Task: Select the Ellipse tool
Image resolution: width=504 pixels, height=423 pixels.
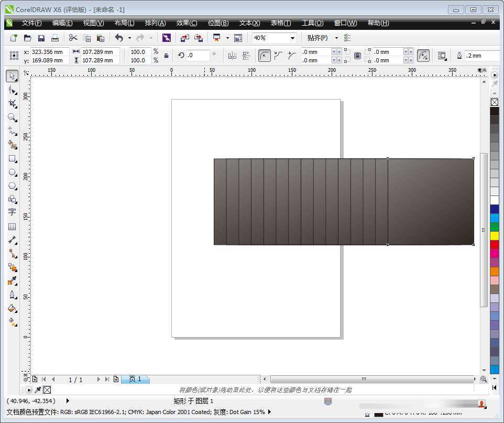Action: coord(12,172)
